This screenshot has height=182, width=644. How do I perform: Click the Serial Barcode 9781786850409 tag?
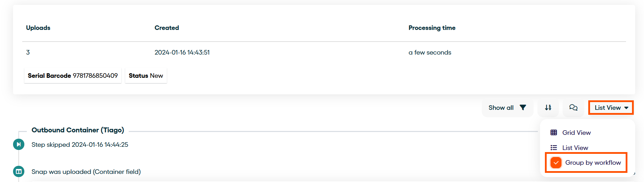(x=73, y=76)
